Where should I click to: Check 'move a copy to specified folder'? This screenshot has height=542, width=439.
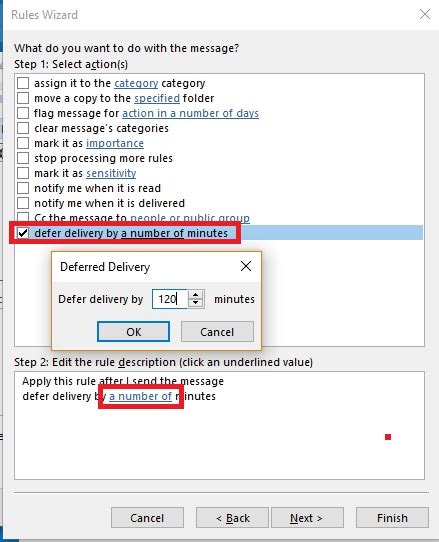click(23, 98)
